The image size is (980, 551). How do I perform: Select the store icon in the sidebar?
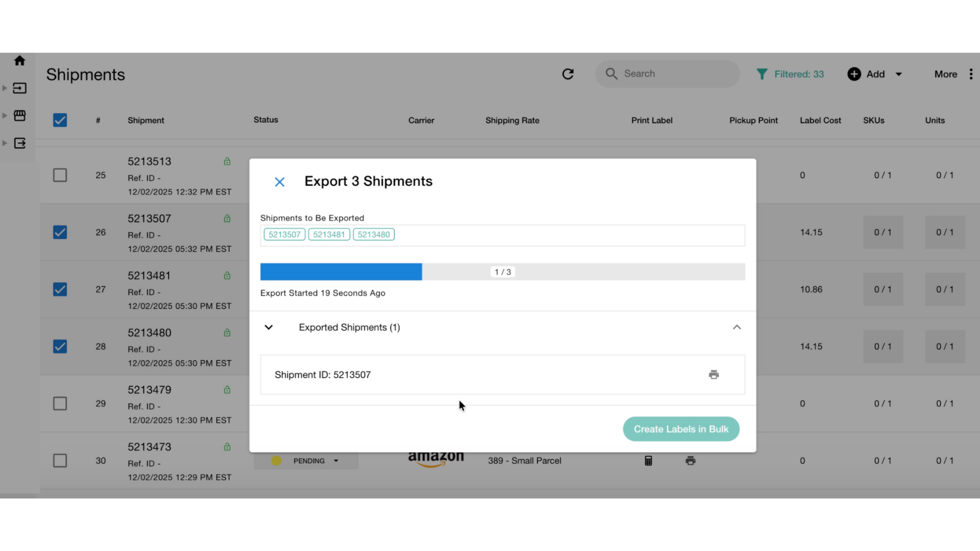[x=19, y=115]
